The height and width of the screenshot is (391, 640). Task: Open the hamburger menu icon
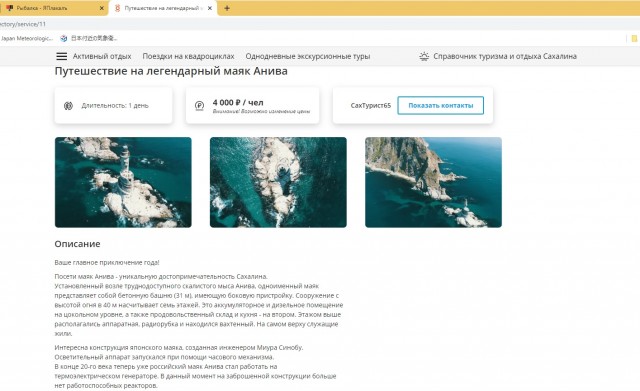(x=62, y=56)
